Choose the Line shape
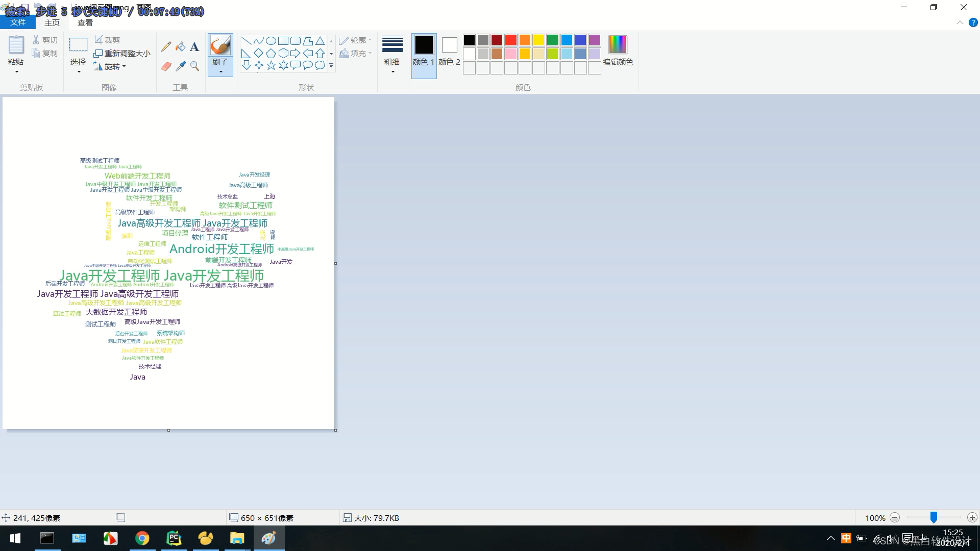980x551 pixels. (247, 41)
